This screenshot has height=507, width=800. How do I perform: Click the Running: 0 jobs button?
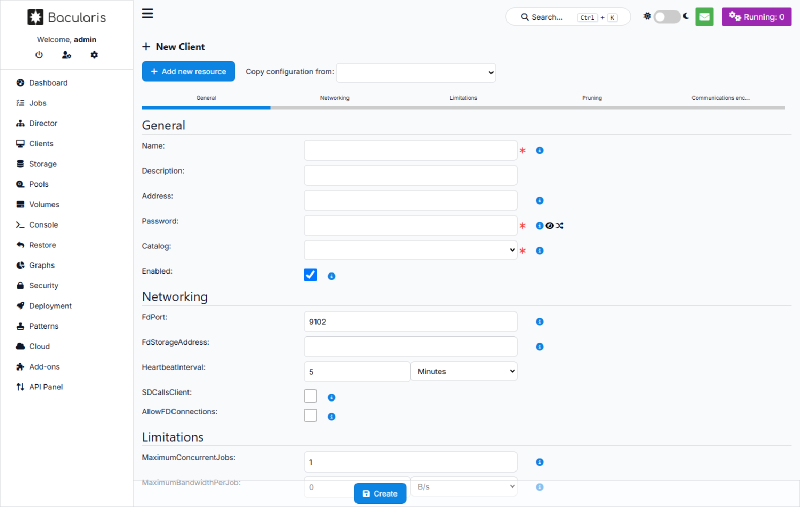point(756,17)
